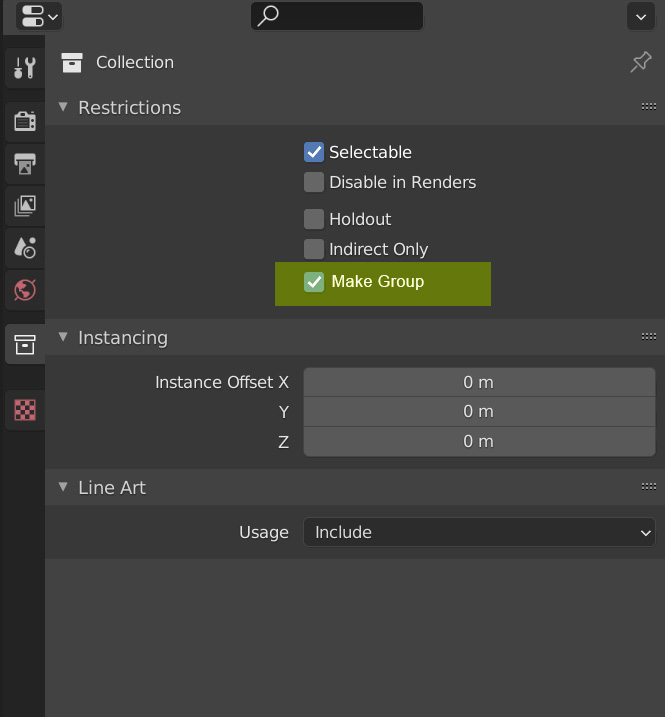The width and height of the screenshot is (665, 717).
Task: Click the Collection name label
Action: 135,62
